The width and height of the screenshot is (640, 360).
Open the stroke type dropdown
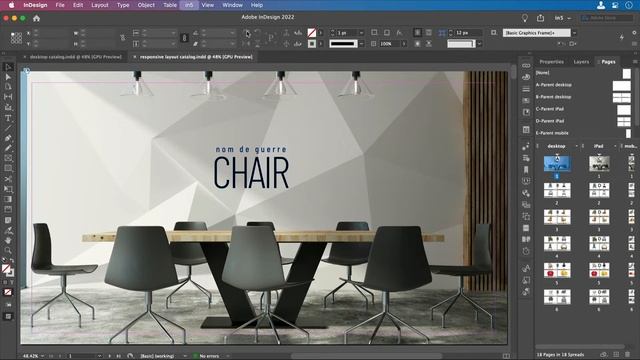362,43
